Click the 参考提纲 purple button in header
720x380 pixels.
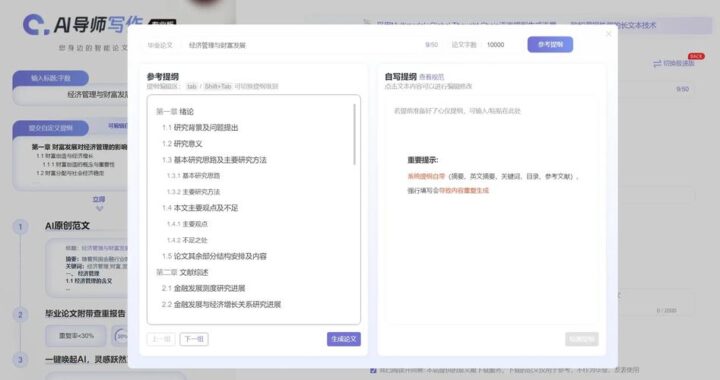point(550,45)
